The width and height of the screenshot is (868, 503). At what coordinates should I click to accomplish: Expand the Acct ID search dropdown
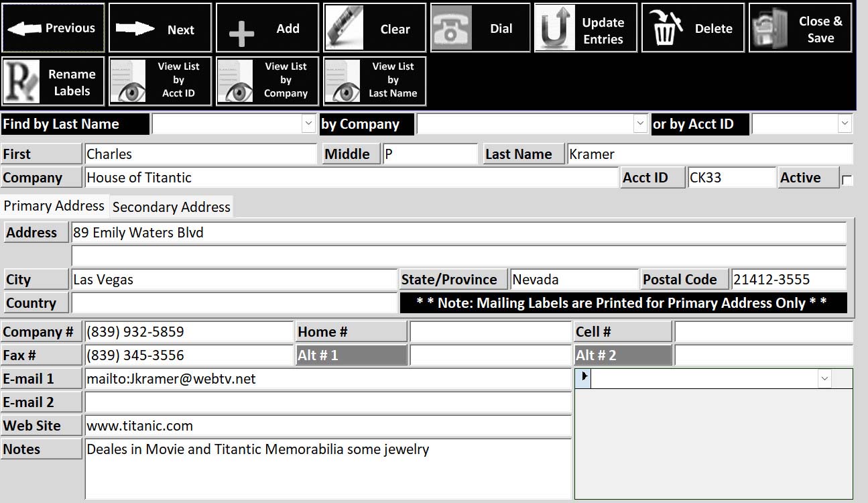(x=845, y=123)
